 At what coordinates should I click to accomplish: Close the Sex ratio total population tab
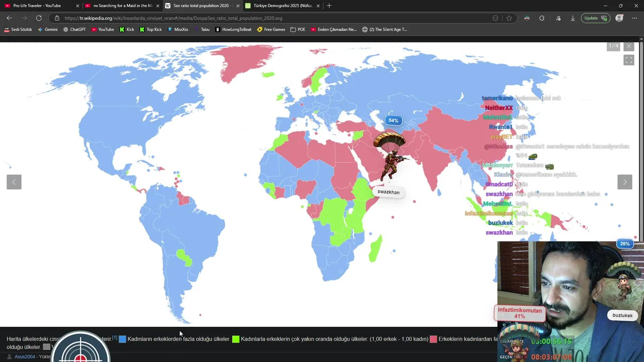[237, 6]
